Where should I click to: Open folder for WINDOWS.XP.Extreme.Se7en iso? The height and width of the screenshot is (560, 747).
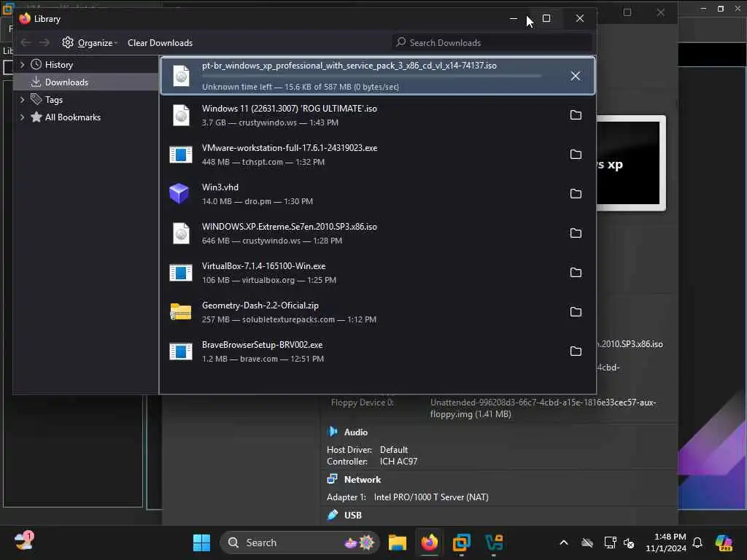[x=576, y=233]
